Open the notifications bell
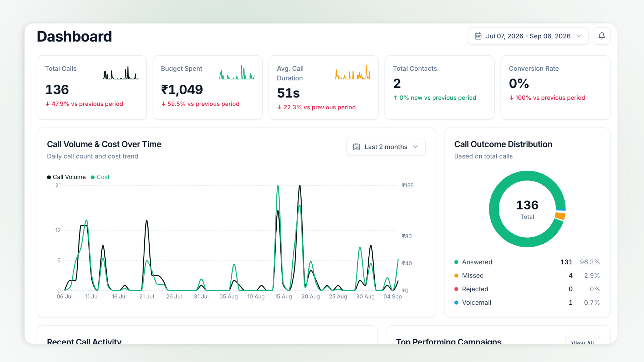Viewport: 644px width, 362px height. point(601,36)
